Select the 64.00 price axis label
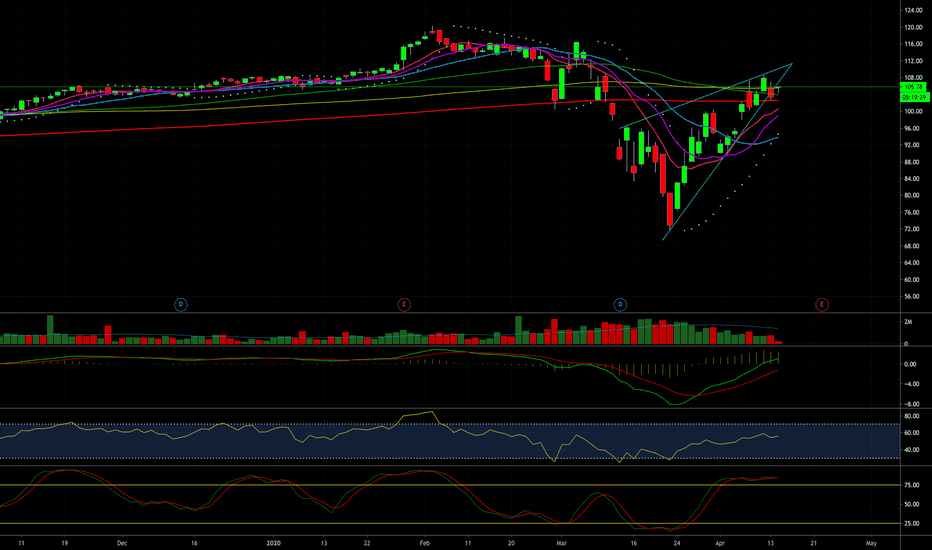The width and height of the screenshot is (932, 550). [912, 262]
